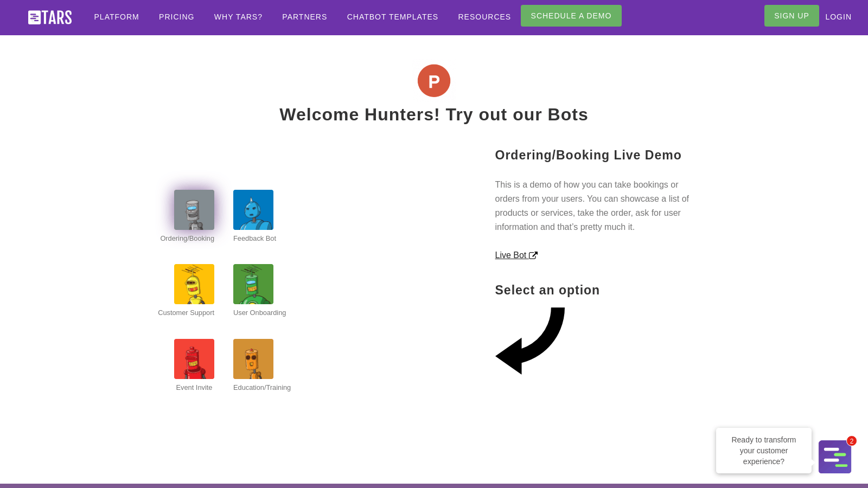Open the Platform menu
868x488 pixels.
[117, 17]
